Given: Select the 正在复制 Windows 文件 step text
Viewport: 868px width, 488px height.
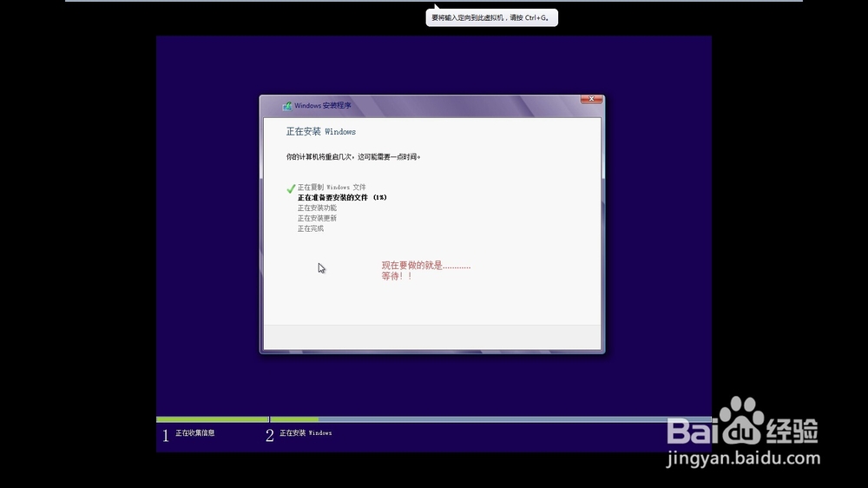Looking at the screenshot, I should [332, 188].
